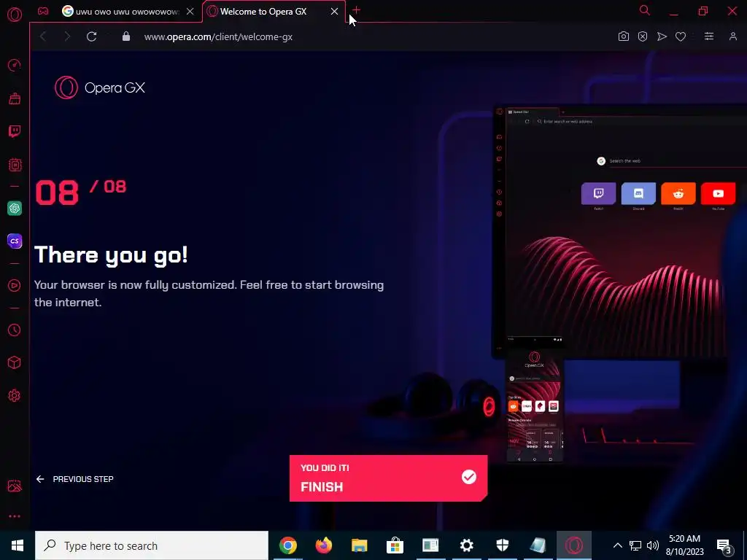
Task: Open File Explorer from taskbar
Action: point(359,545)
